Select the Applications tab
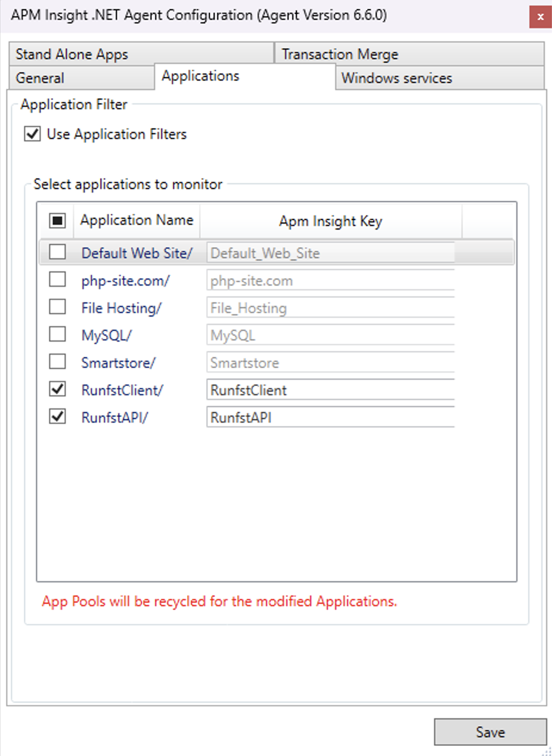 (x=245, y=76)
